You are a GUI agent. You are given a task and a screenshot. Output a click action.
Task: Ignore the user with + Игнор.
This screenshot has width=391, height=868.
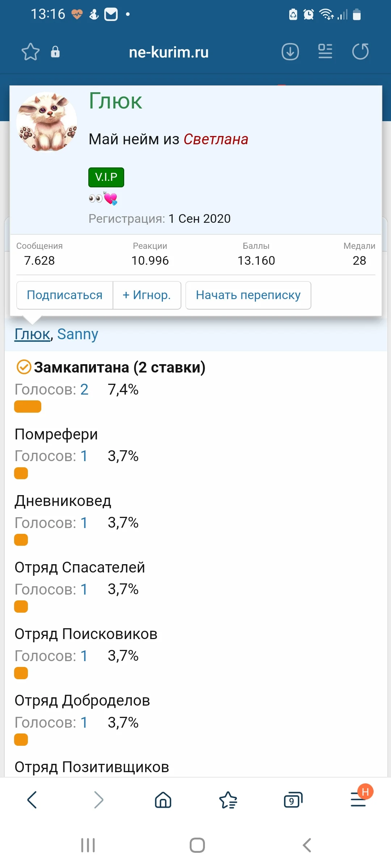point(147,295)
